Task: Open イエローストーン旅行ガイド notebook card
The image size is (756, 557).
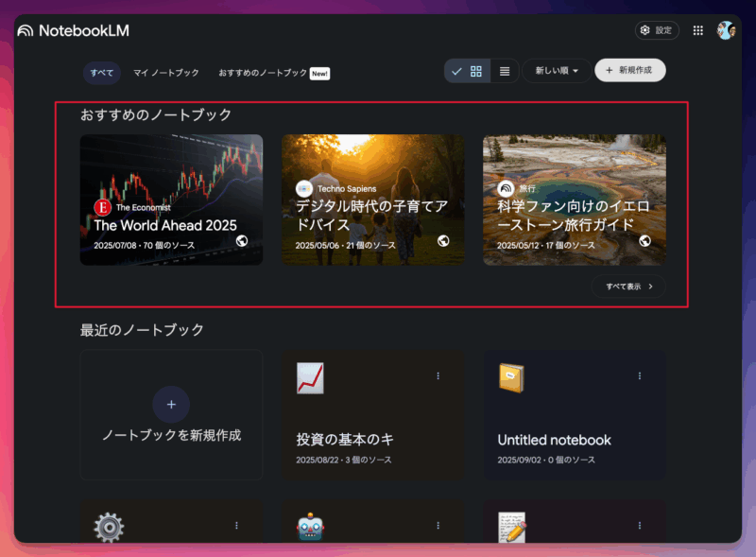Action: (x=575, y=200)
